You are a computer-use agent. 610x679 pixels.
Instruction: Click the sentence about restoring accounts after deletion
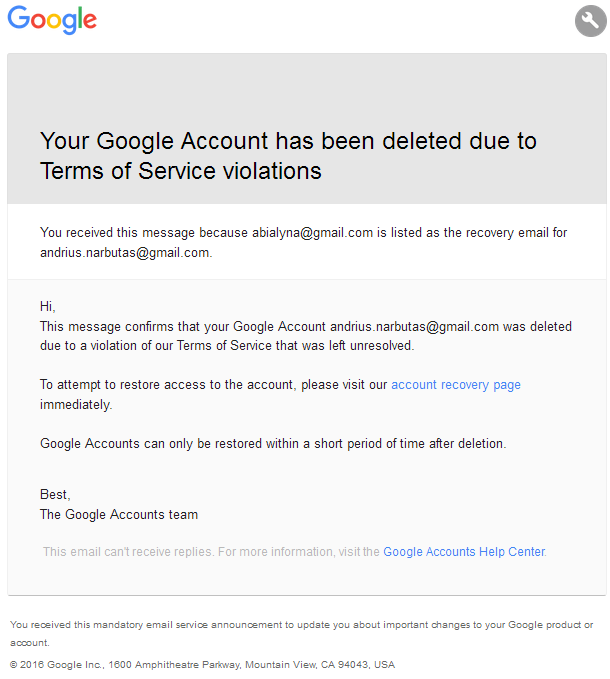pos(273,444)
